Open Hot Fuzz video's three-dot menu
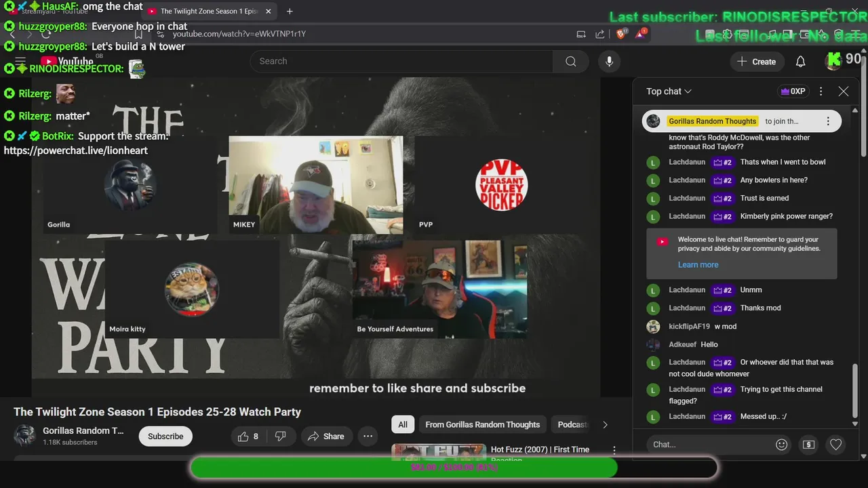 click(614, 449)
